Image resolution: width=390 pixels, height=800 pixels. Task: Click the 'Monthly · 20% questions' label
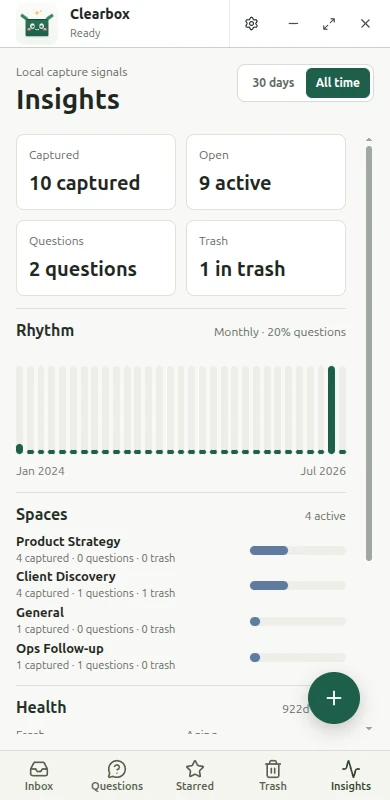tap(280, 332)
